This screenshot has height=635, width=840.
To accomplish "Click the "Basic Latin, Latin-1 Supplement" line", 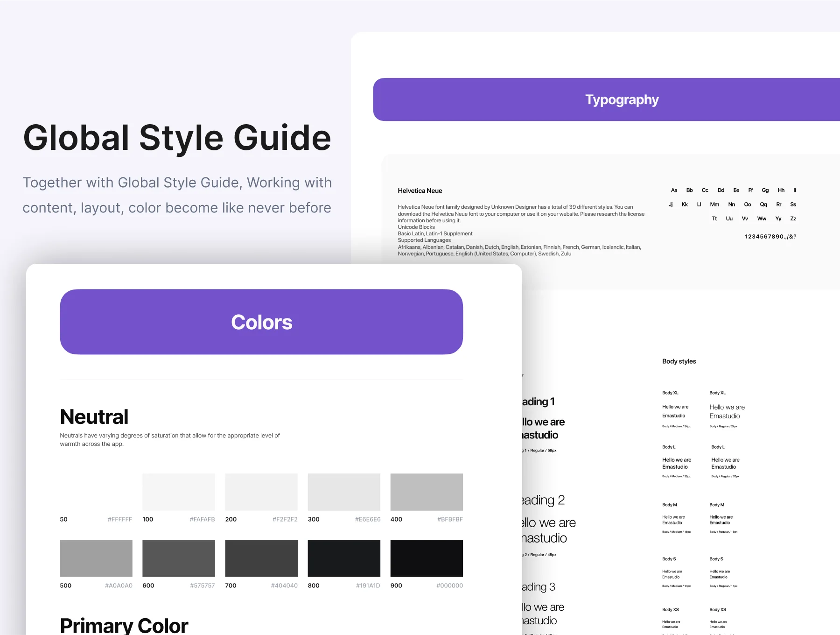I will pyautogui.click(x=435, y=233).
